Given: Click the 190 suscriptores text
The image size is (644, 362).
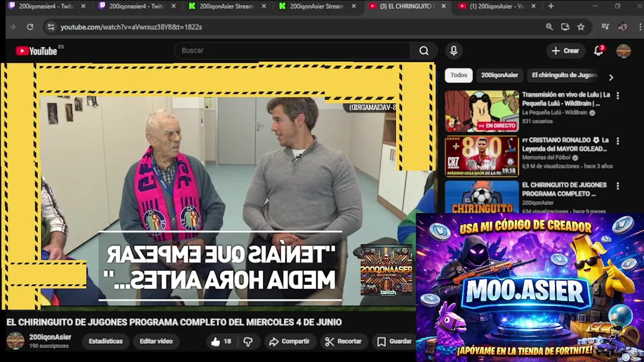Looking at the screenshot, I should pos(49,346).
